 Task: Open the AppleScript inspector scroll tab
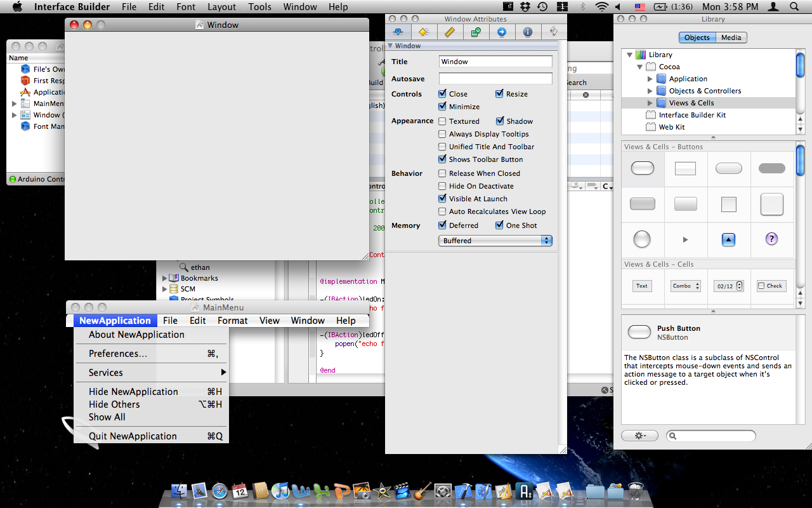(x=554, y=32)
